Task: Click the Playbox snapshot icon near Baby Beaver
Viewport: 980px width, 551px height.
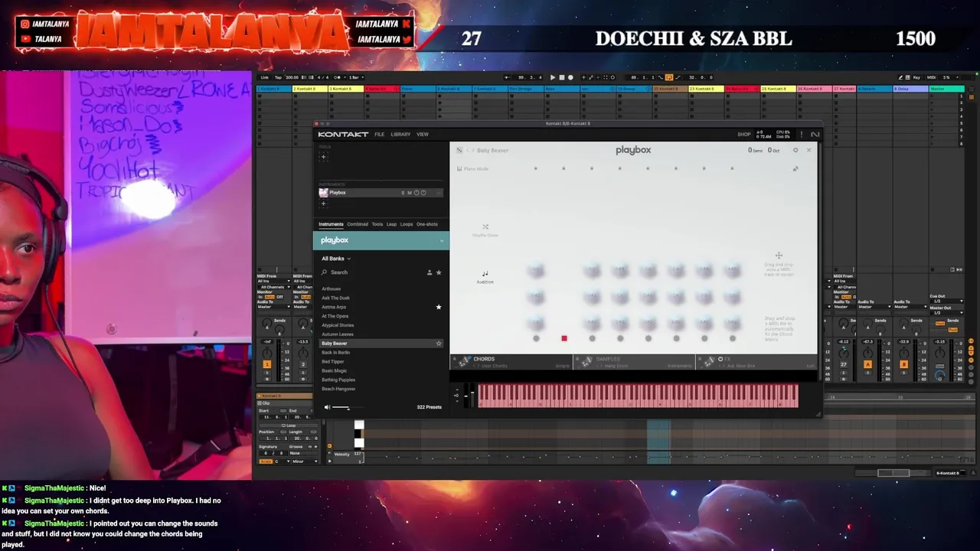Action: (459, 150)
